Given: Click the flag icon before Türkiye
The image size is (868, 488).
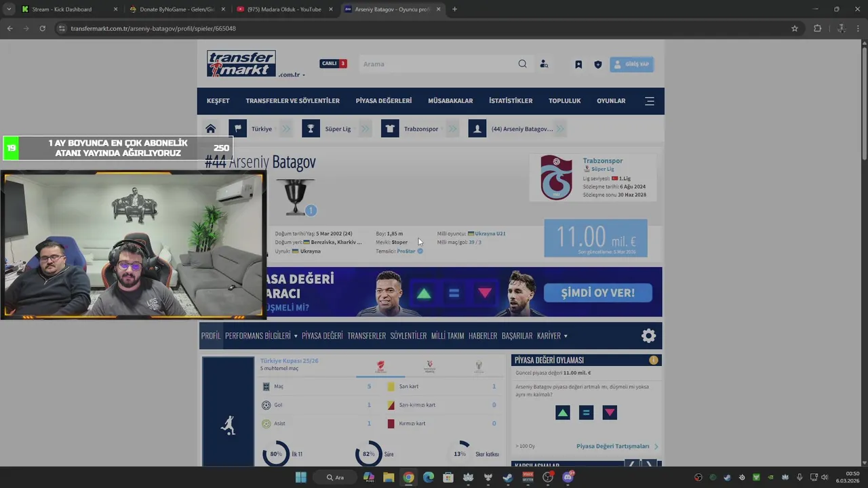Looking at the screenshot, I should (x=237, y=129).
